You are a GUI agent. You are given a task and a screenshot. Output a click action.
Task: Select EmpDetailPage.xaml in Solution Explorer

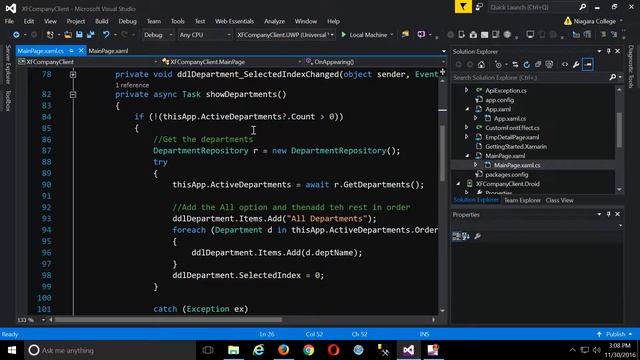pos(512,137)
